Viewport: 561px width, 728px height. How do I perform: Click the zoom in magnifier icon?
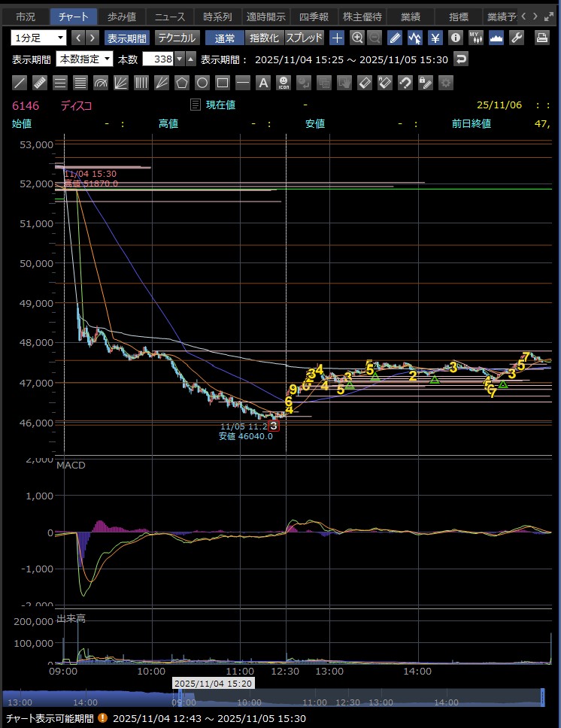coord(357,38)
